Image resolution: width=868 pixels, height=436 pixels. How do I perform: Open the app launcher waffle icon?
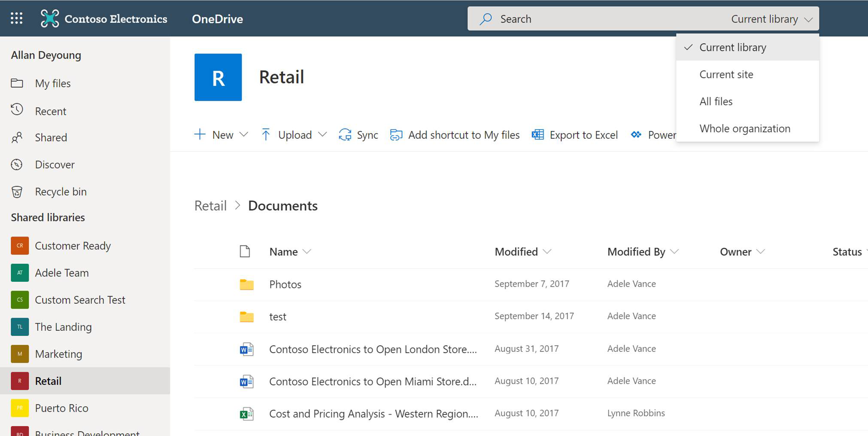point(16,18)
